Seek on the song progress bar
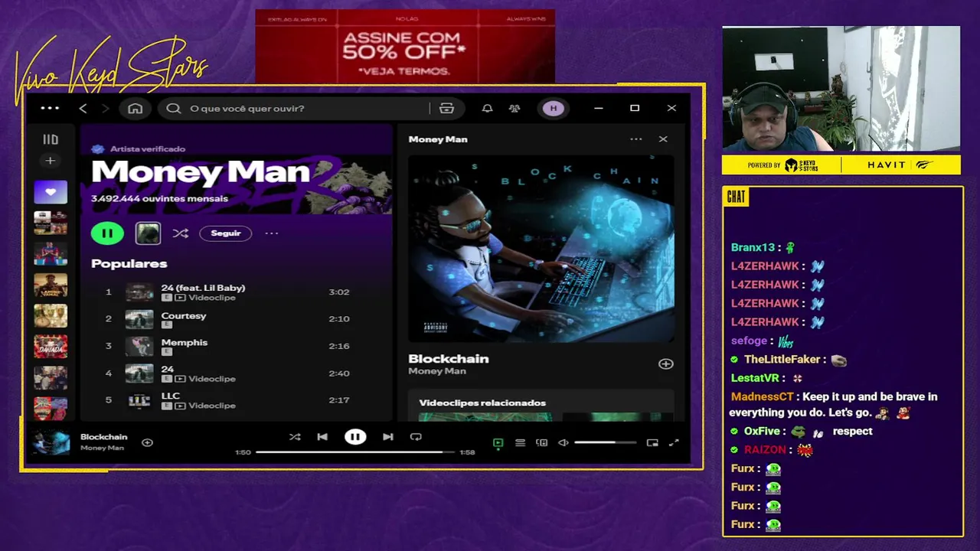This screenshot has height=551, width=980. (354, 452)
